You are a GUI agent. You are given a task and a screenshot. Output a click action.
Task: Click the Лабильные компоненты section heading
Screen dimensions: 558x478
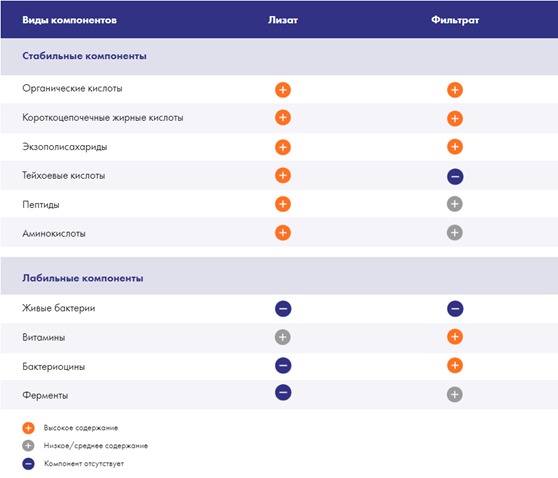coord(83,278)
